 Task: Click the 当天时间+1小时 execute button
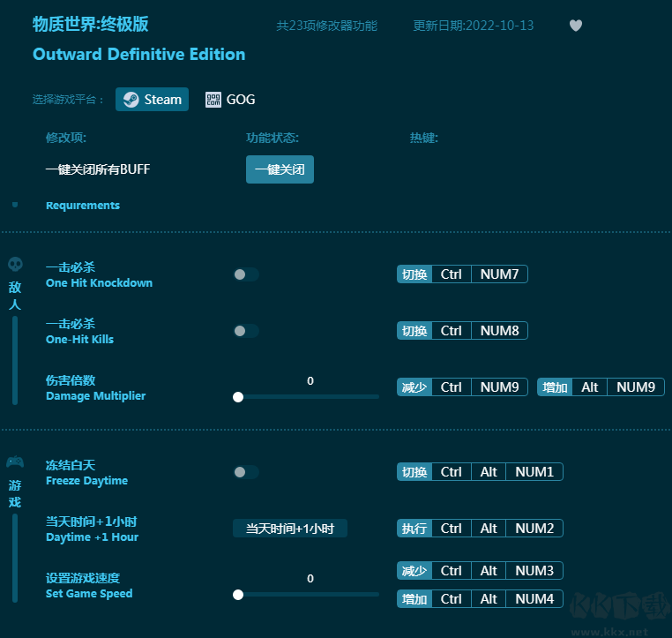(289, 529)
